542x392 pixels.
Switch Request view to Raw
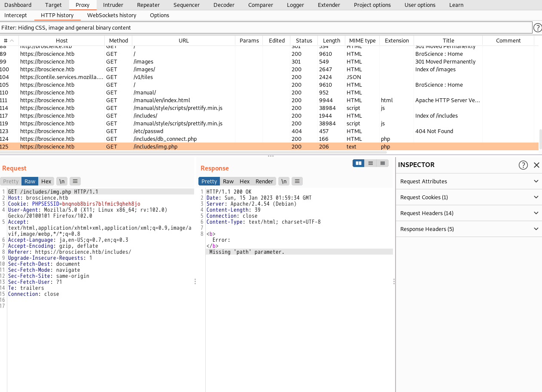(30, 181)
